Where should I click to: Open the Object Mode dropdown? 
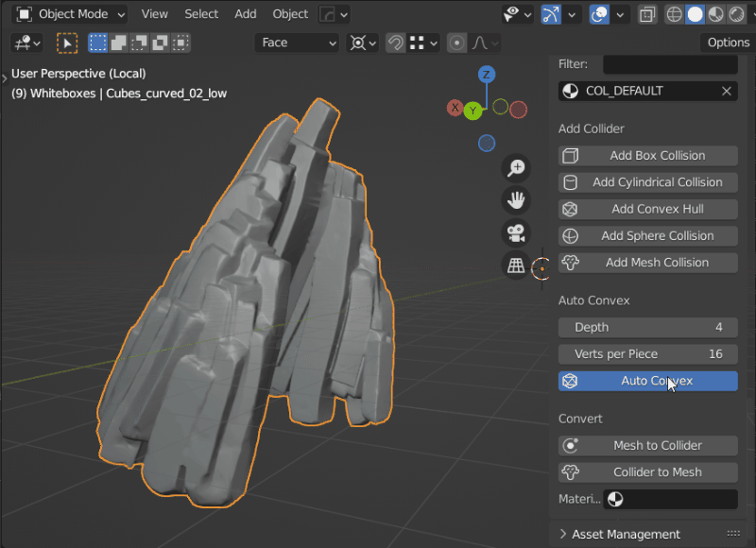(71, 14)
